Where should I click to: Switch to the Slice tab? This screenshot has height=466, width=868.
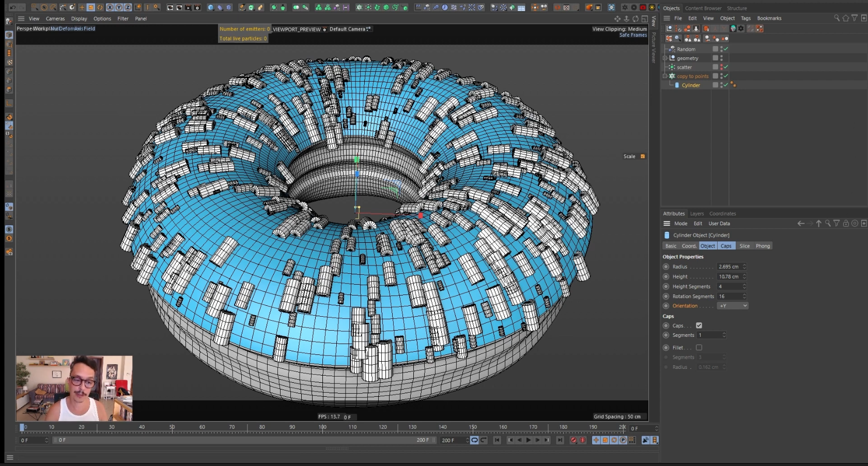pos(744,246)
